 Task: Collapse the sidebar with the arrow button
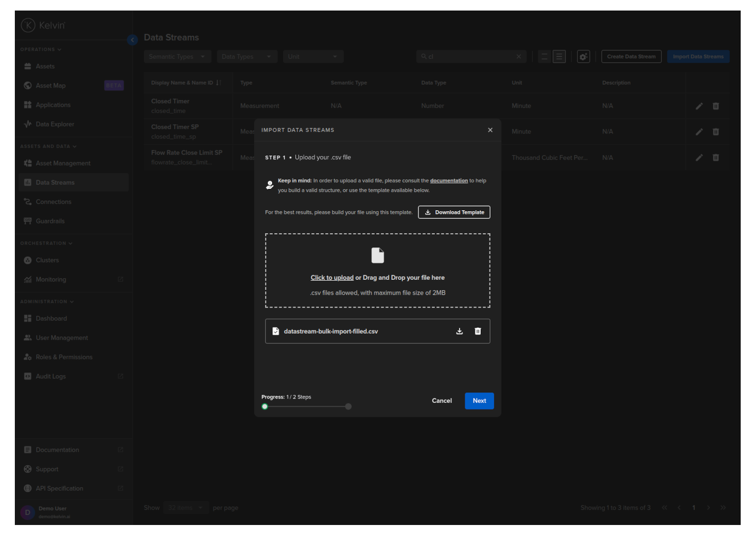pos(133,40)
